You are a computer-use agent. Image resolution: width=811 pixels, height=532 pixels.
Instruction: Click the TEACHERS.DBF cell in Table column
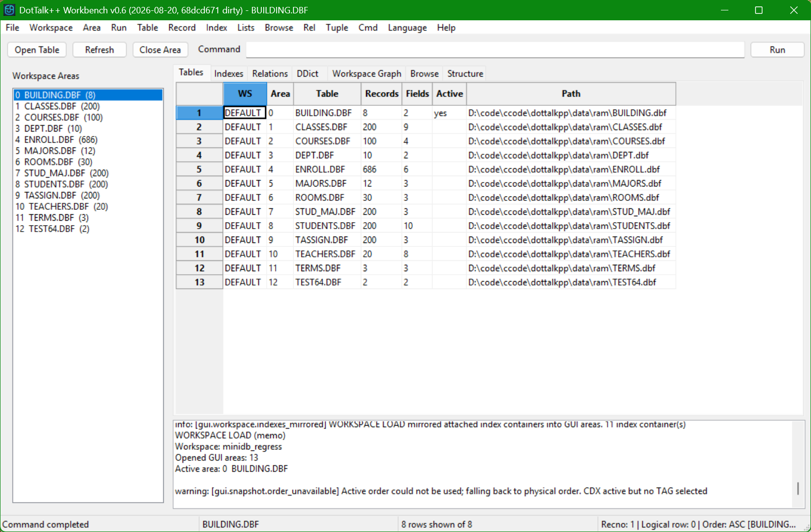click(x=327, y=254)
